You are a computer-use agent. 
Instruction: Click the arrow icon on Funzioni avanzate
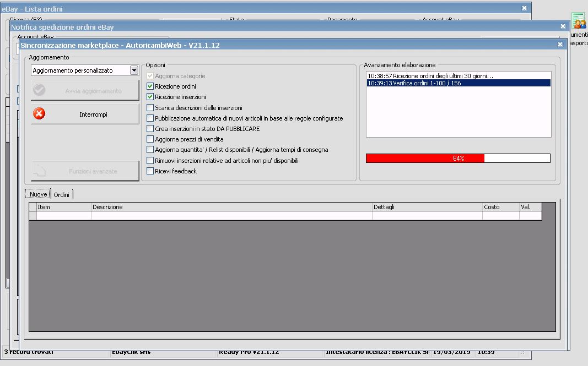point(39,171)
